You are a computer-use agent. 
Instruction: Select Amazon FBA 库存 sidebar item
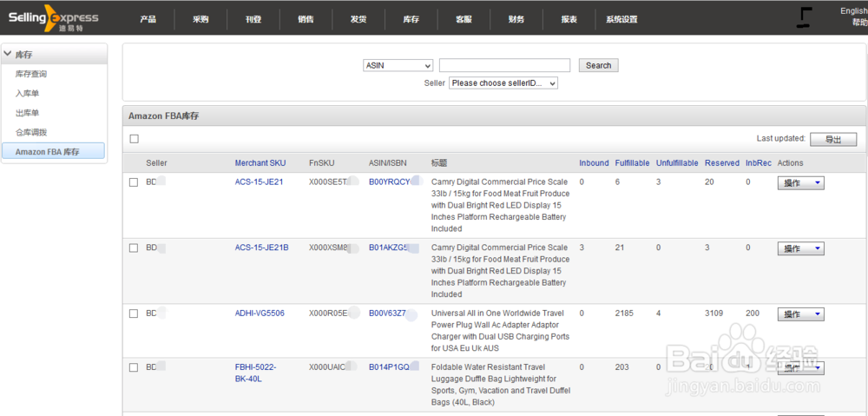coord(53,151)
